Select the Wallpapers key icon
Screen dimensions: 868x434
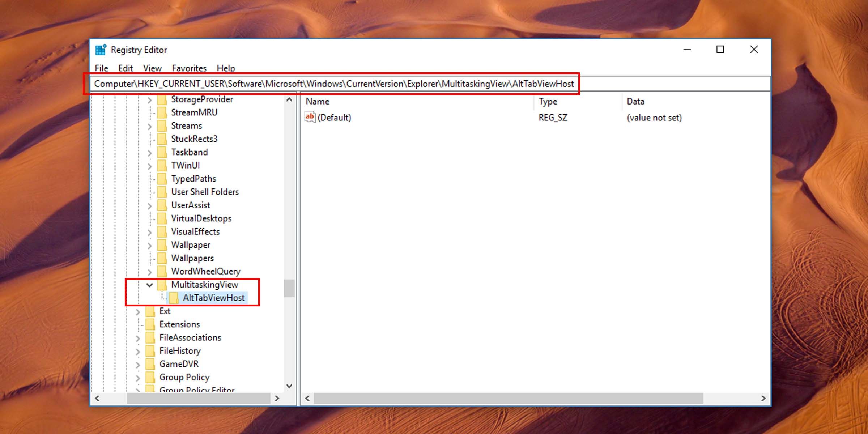162,258
